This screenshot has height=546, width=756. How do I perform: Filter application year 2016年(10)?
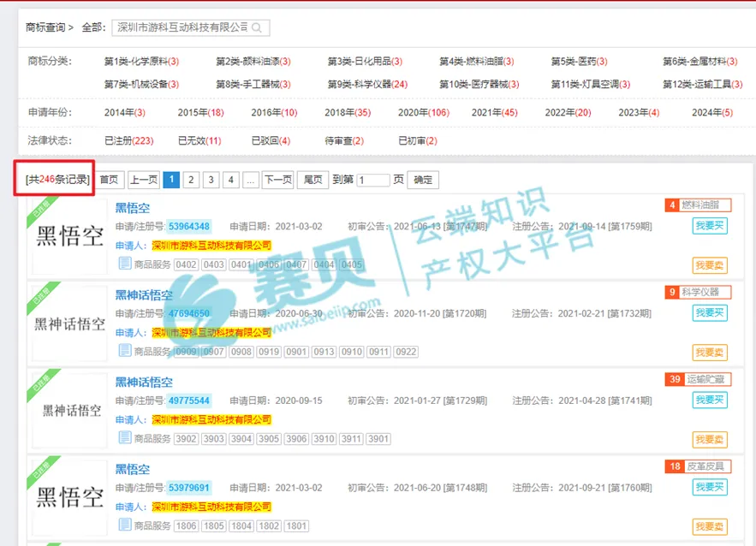point(274,112)
